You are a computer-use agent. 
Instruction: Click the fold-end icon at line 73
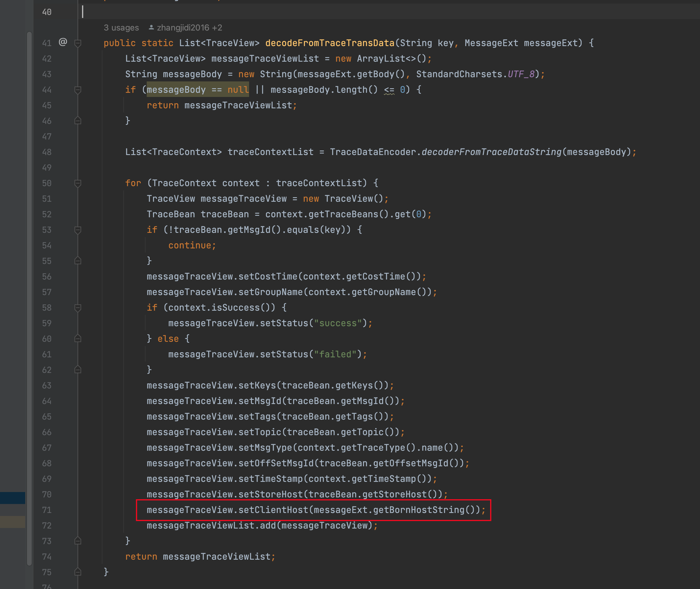click(78, 541)
